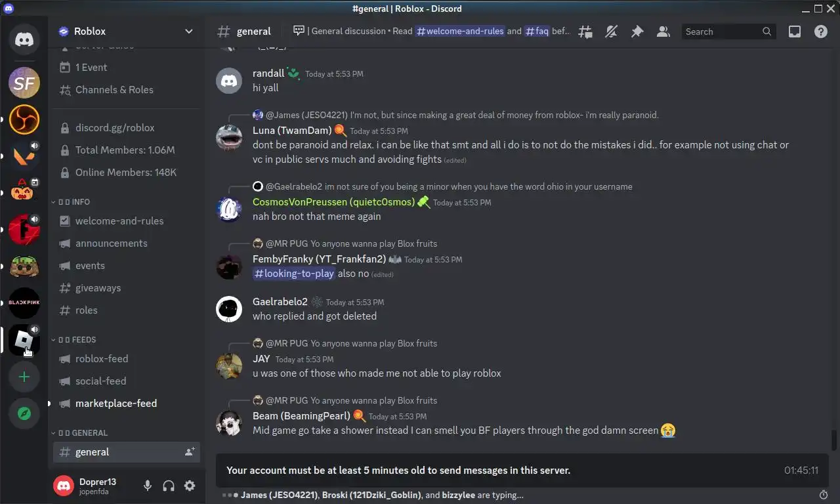This screenshot has height=504, width=840.
Task: Open Direct Messages home icon
Action: coord(24,39)
